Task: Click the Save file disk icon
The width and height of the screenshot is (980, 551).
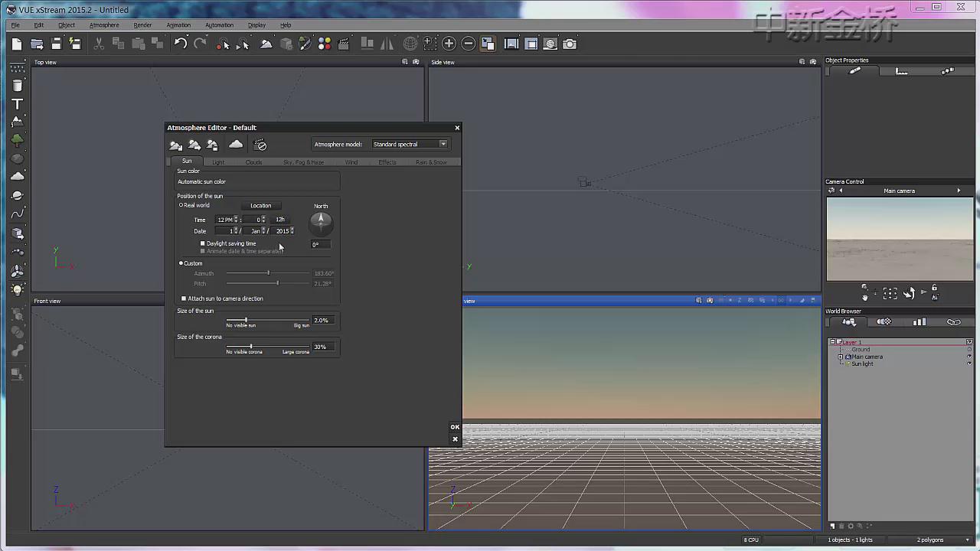Action: pyautogui.click(x=56, y=44)
